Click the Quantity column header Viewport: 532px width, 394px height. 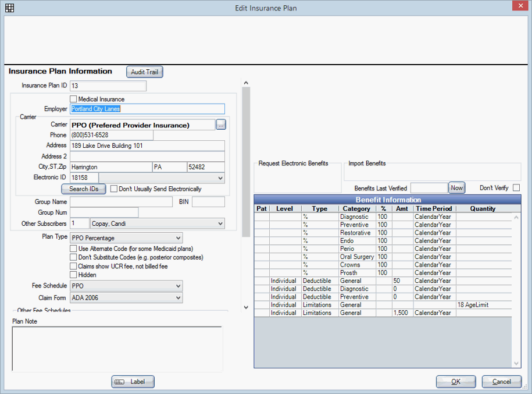pos(483,208)
